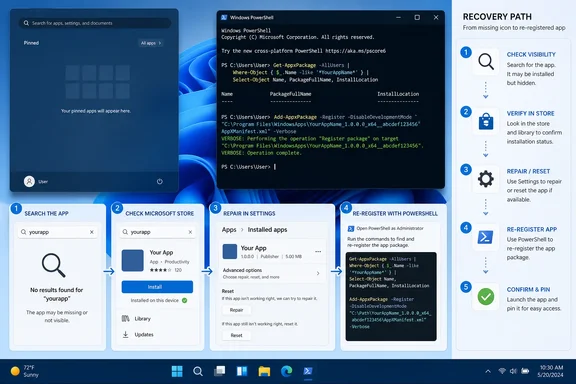The height and width of the screenshot is (384, 576).
Task: Click Installed apps breadcrumb
Action: (267, 230)
